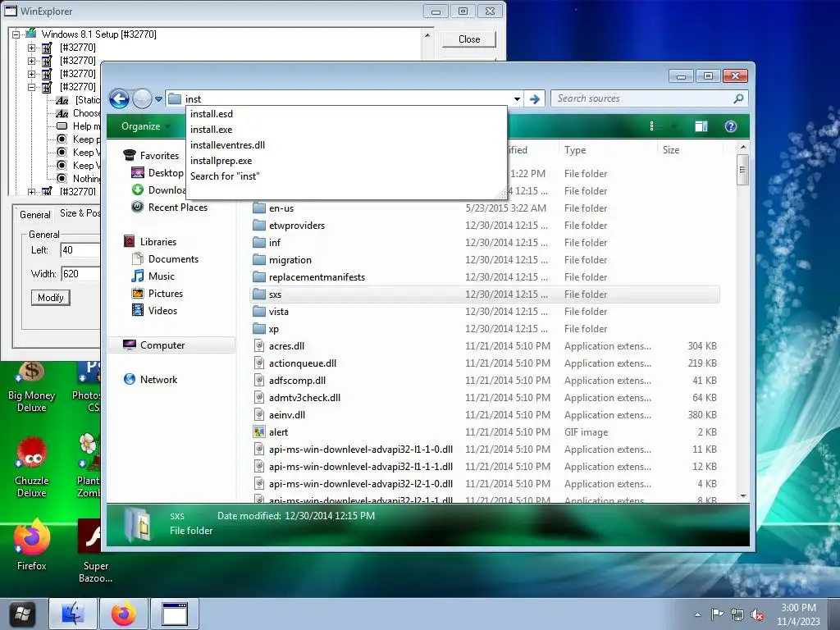The height and width of the screenshot is (630, 840).
Task: Open the Organize menu
Action: click(145, 126)
